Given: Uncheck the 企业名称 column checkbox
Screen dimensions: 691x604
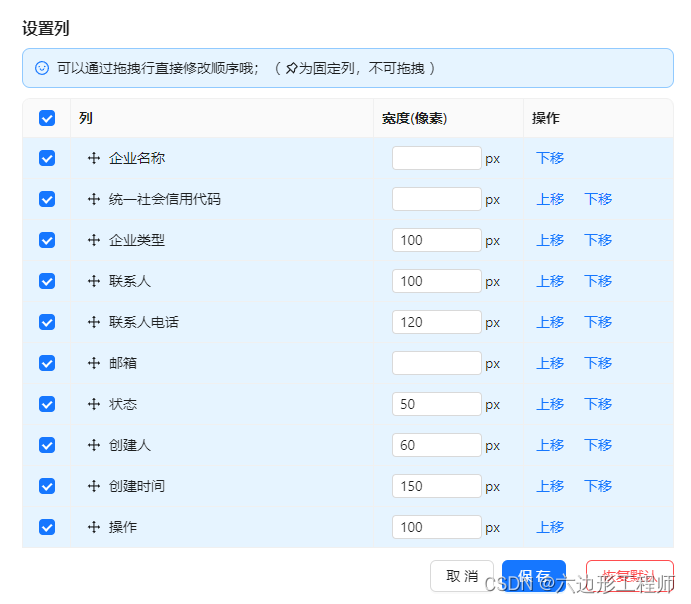Looking at the screenshot, I should (x=47, y=158).
